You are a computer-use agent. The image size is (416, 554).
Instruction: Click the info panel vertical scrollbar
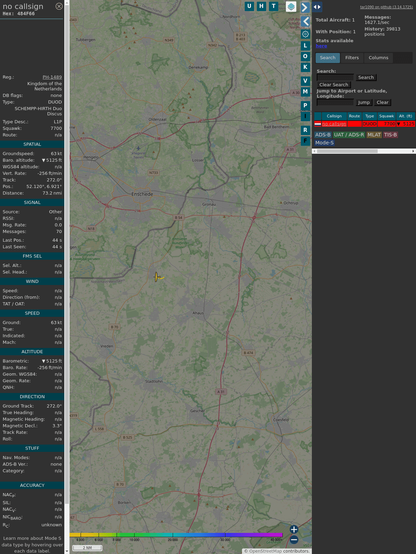pos(66,277)
